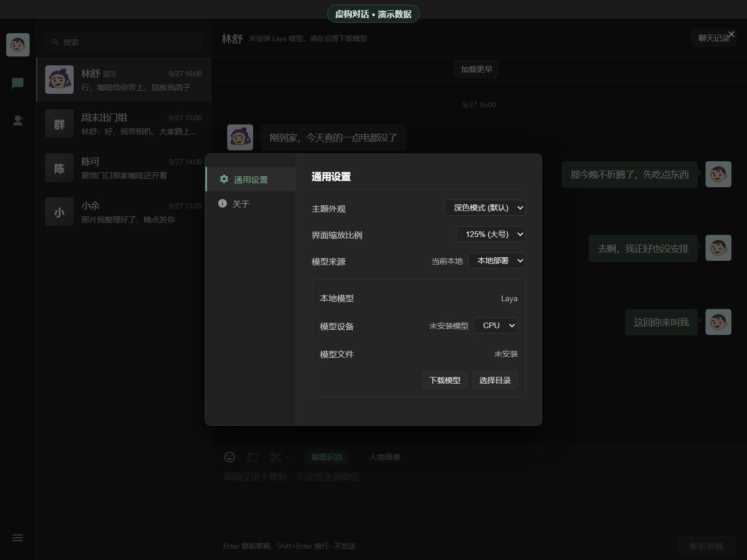Click the magnifier icon in search box
747x560 pixels.
(56, 42)
